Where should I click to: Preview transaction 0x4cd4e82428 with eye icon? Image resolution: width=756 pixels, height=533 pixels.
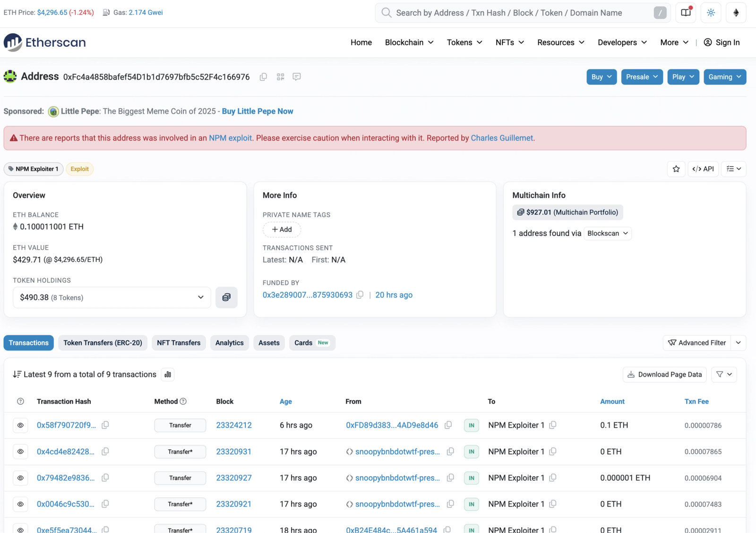click(20, 452)
